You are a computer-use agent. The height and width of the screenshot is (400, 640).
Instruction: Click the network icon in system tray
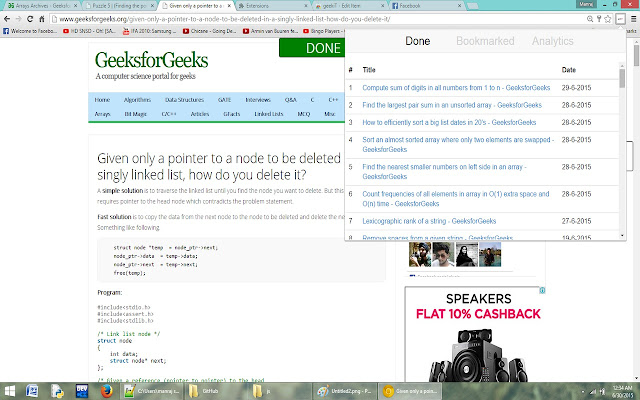[593, 391]
